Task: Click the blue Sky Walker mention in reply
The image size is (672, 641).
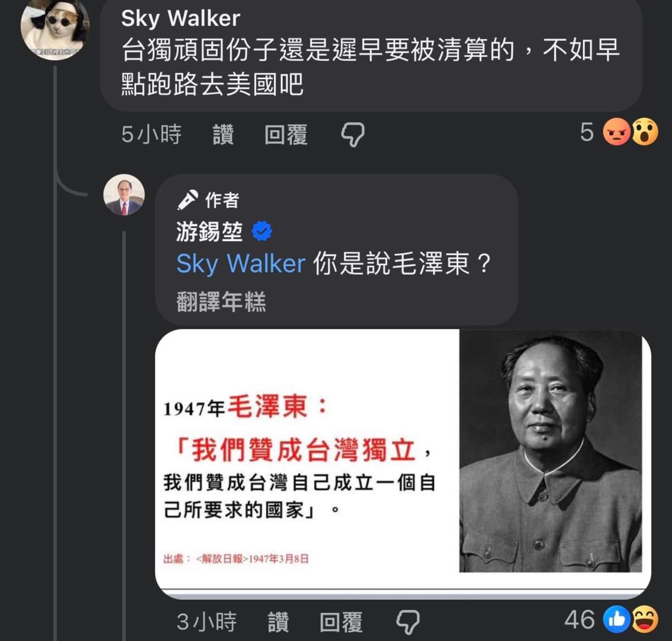Action: tap(241, 263)
